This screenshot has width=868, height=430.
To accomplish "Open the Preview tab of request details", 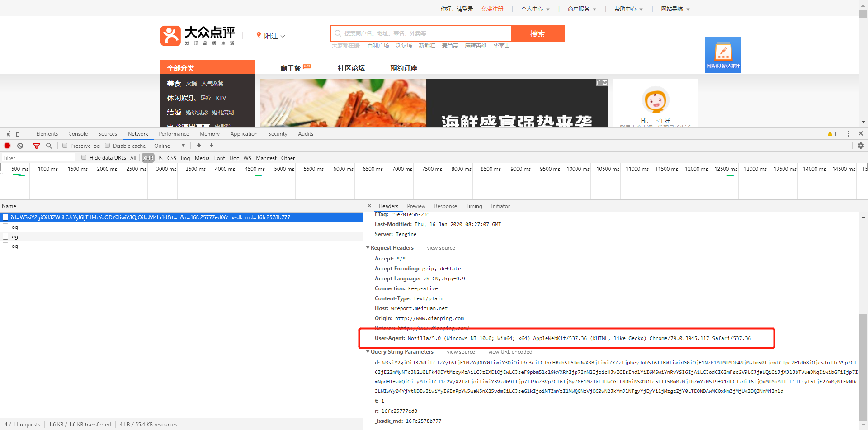I will coord(416,206).
